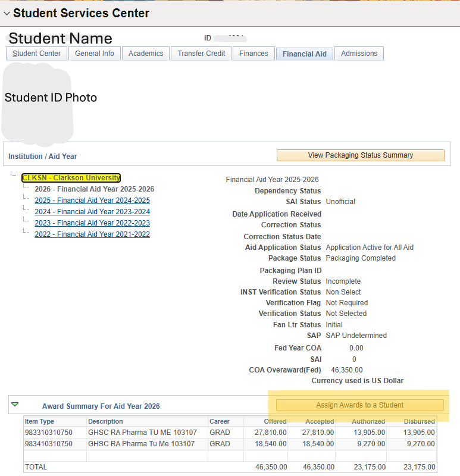Screen dimensions: 460x476
Task: Select CLKSN - Clarkson University tree node
Action: pyautogui.click(x=71, y=178)
